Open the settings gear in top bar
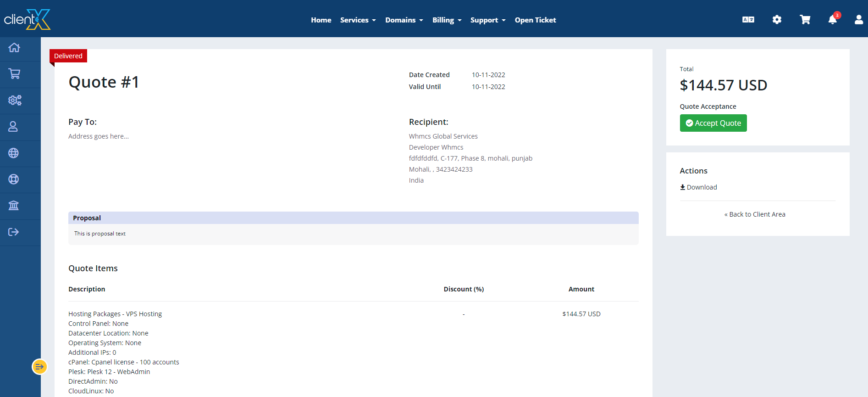This screenshot has height=397, width=868. pos(777,20)
